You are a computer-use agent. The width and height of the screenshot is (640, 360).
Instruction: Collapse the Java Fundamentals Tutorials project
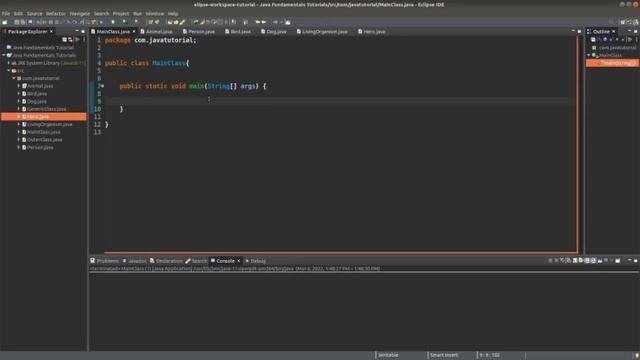pyautogui.click(x=4, y=55)
